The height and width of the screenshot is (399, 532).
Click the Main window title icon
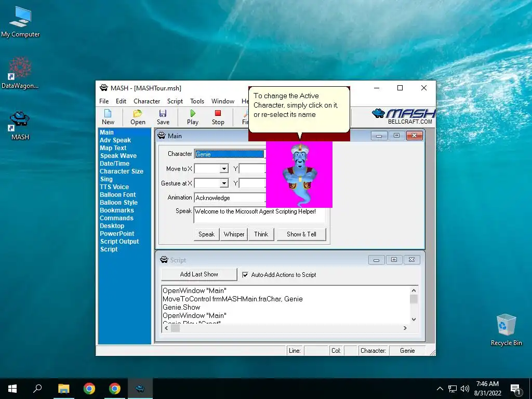click(162, 136)
